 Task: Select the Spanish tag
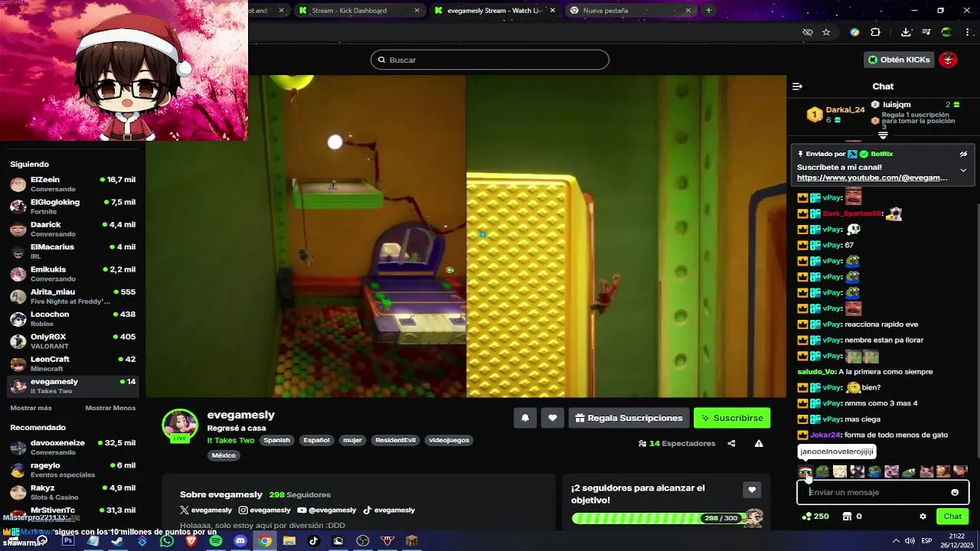click(276, 440)
